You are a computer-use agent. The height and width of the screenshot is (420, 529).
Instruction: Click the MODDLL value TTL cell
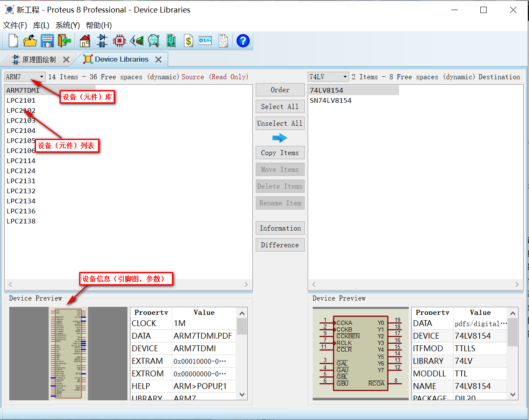[x=480, y=373]
